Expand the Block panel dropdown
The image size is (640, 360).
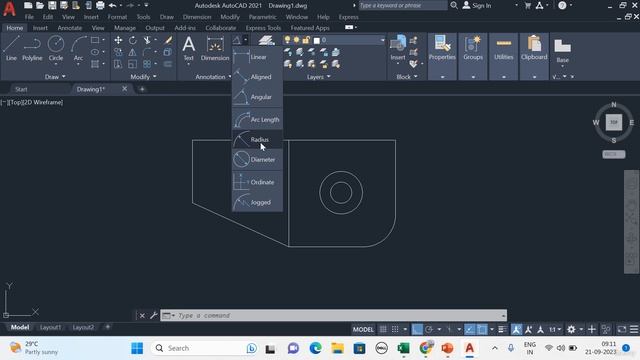click(407, 77)
